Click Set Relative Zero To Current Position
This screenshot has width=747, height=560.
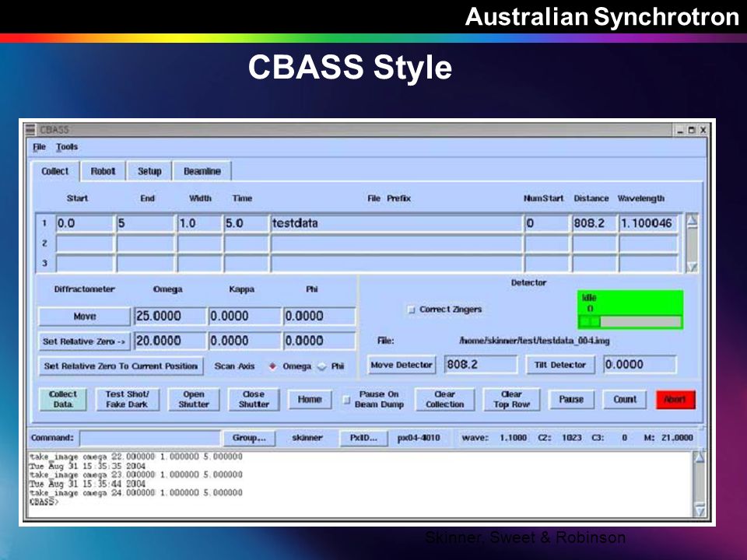pos(121,366)
